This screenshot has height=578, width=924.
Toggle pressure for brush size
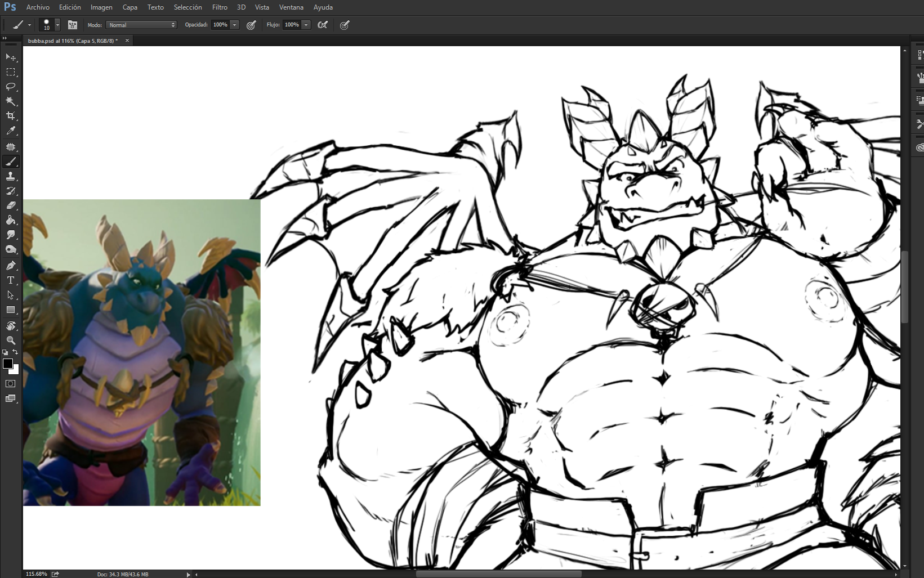[x=345, y=25]
